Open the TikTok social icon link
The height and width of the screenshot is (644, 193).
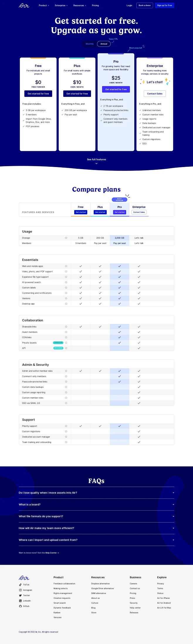tap(20, 585)
